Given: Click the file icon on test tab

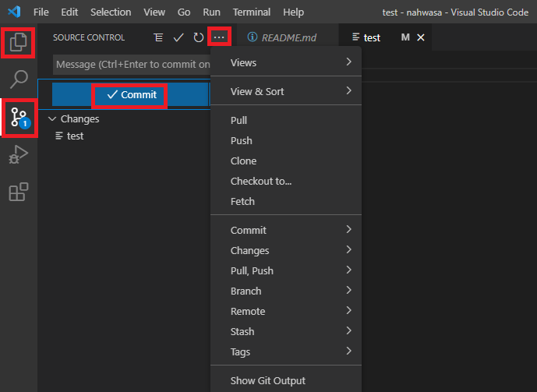Looking at the screenshot, I should coord(356,37).
